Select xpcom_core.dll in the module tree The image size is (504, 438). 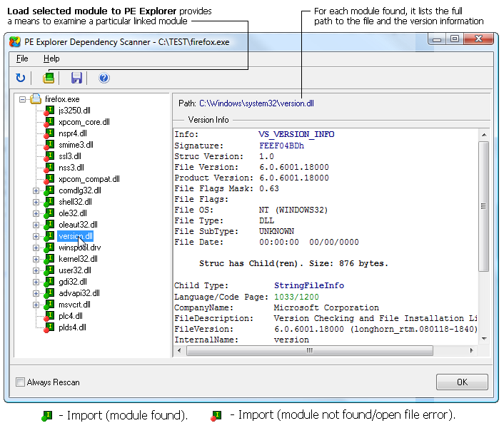pyautogui.click(x=84, y=122)
